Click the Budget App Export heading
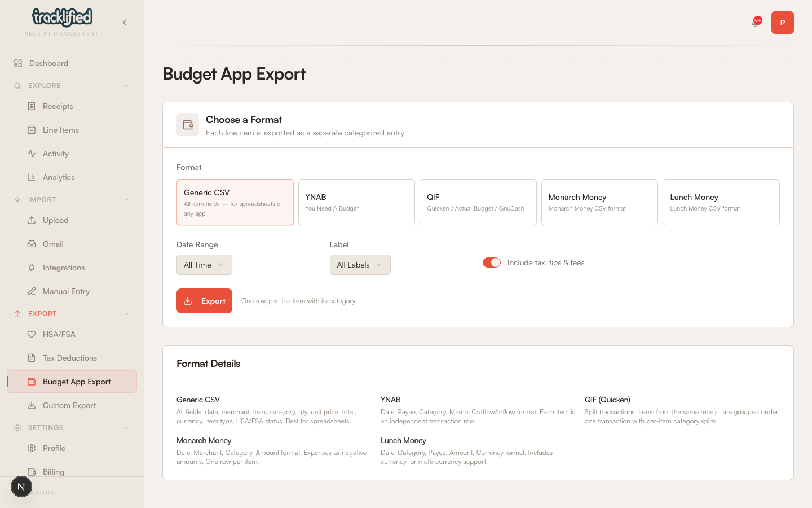This screenshot has height=508, width=812. (234, 74)
